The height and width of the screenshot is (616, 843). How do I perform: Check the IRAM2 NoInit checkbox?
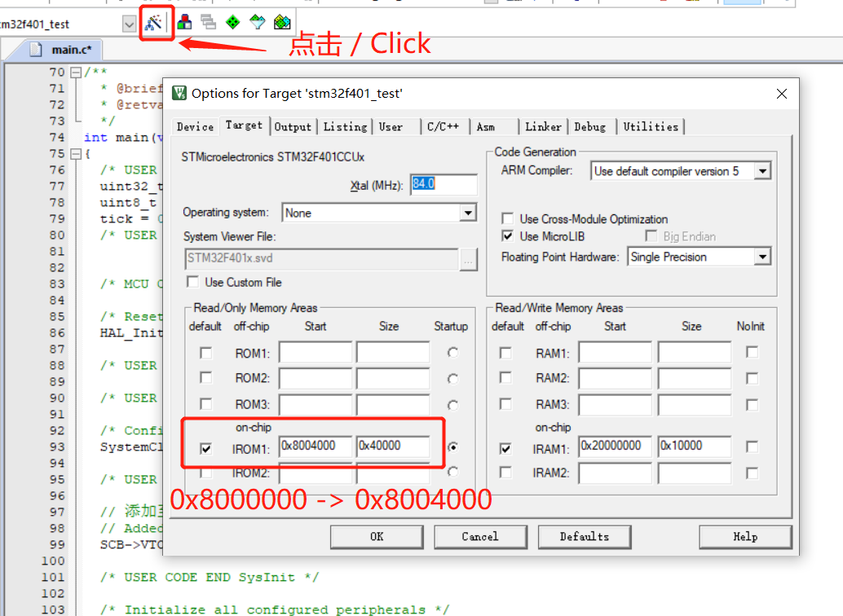[753, 473]
